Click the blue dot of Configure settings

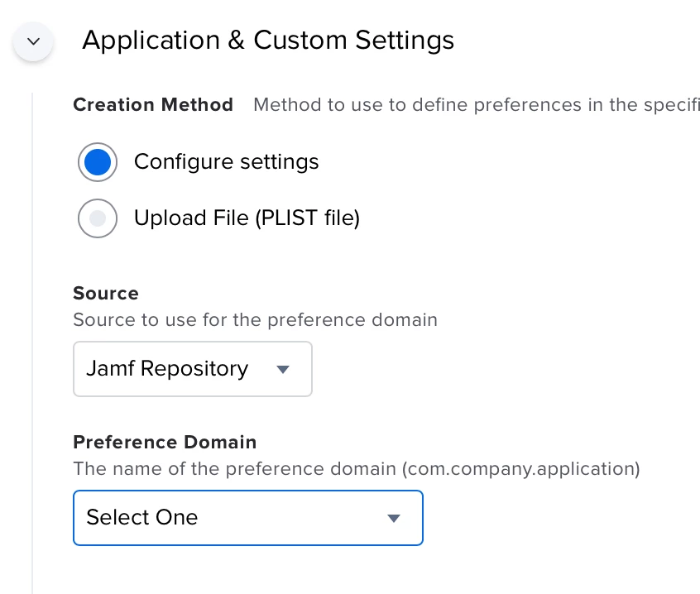point(98,162)
